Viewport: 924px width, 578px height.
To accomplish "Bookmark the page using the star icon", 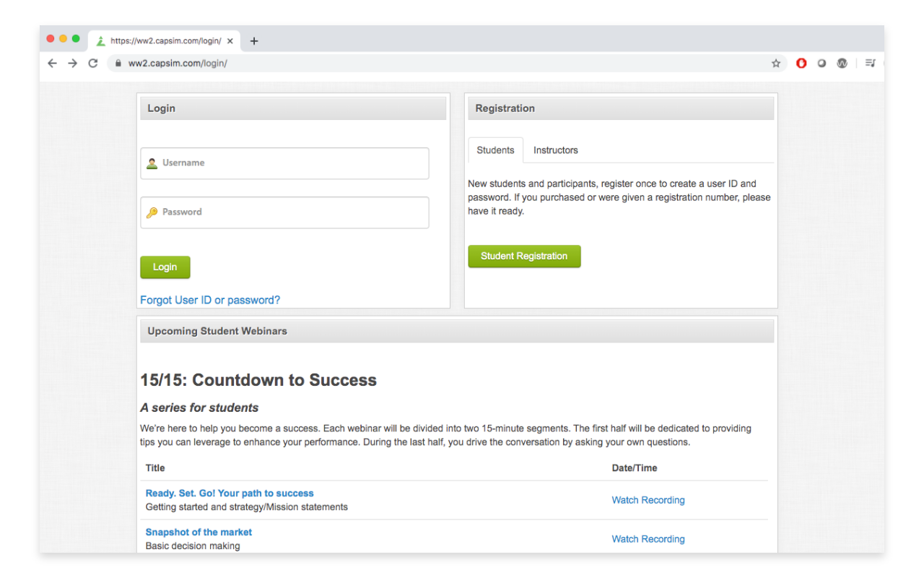I will coord(776,64).
